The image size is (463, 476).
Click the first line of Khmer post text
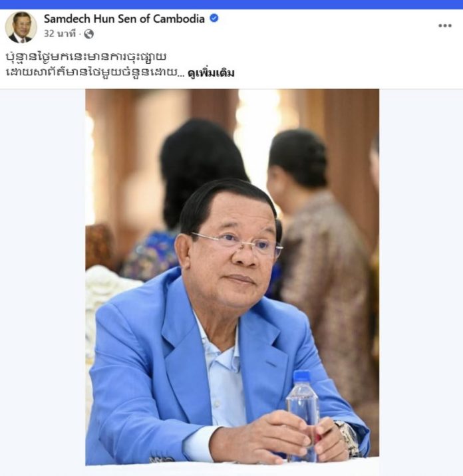(86, 57)
